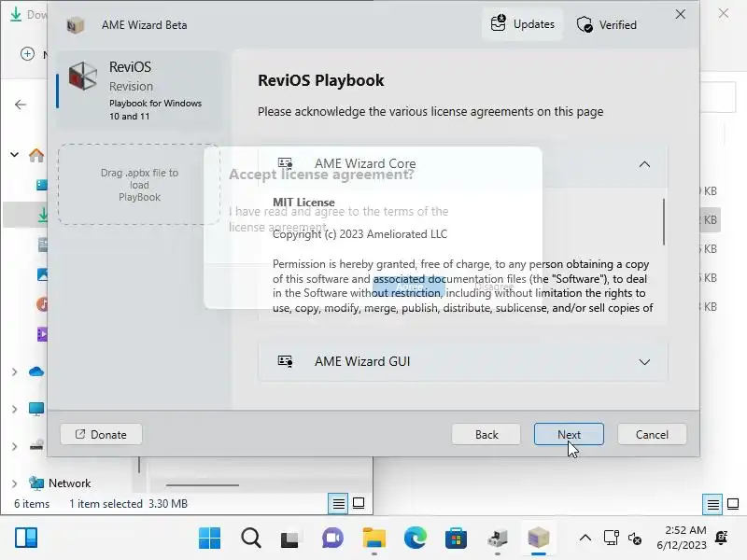The width and height of the screenshot is (747, 560).
Task: Collapse the AME Wizard Core license section
Action: [x=644, y=164]
